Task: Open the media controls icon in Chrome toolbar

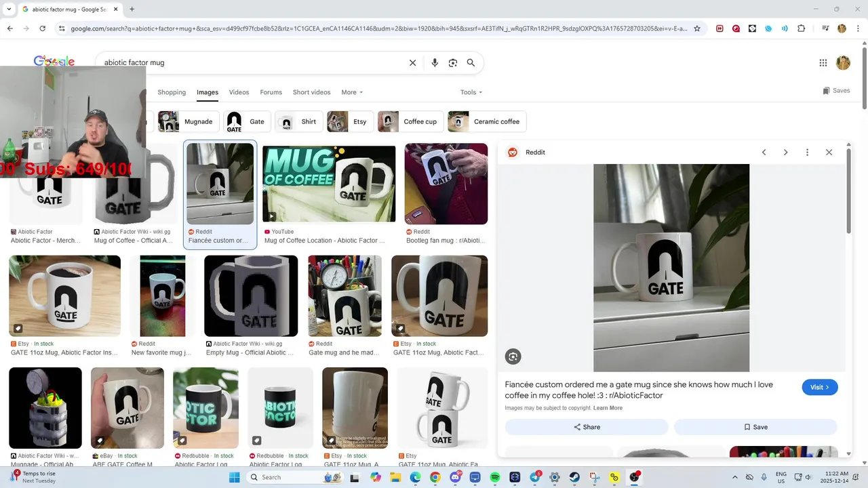Action: (825, 28)
